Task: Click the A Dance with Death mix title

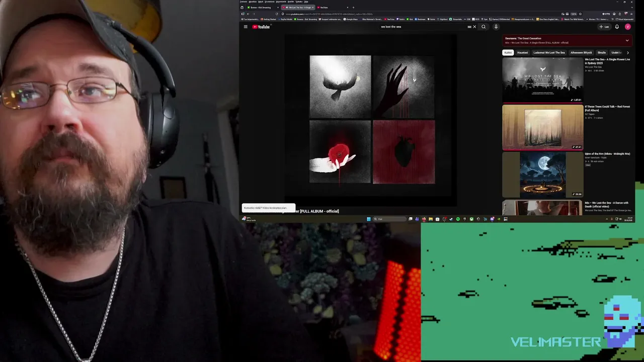Action: click(x=607, y=204)
